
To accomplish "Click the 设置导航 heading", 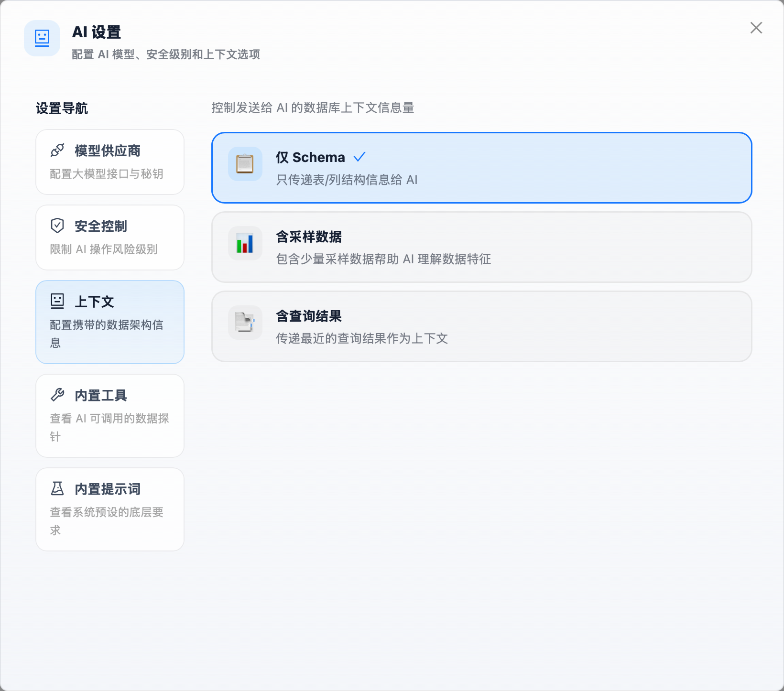I will point(62,108).
